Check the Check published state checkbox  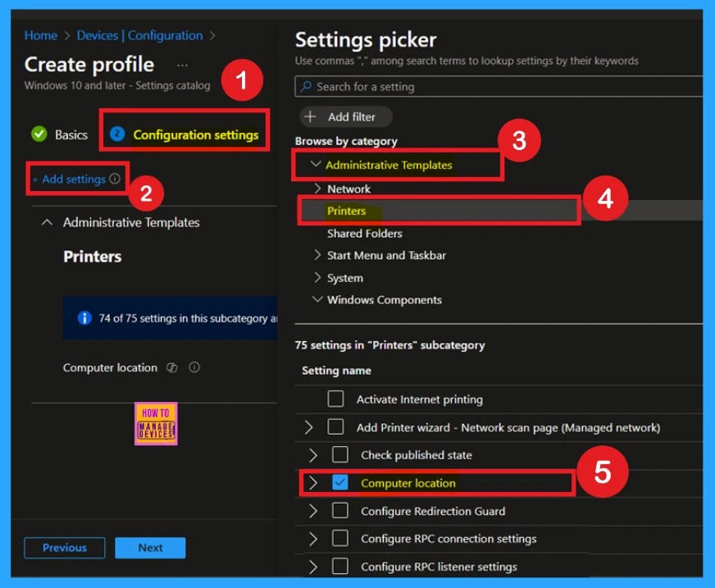tap(340, 454)
